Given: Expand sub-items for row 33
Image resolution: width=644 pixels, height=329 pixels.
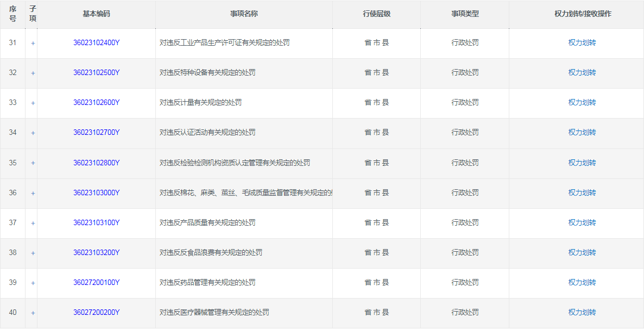Looking at the screenshot, I should pos(33,103).
